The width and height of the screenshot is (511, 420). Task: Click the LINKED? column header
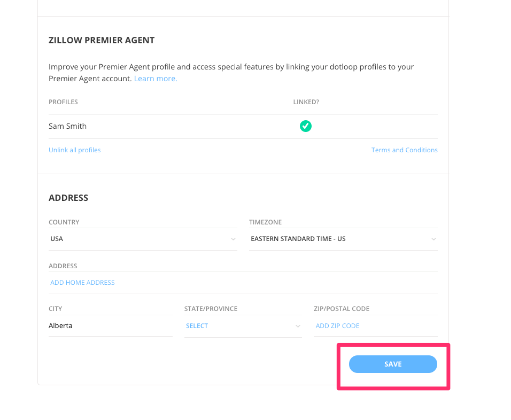[306, 102]
